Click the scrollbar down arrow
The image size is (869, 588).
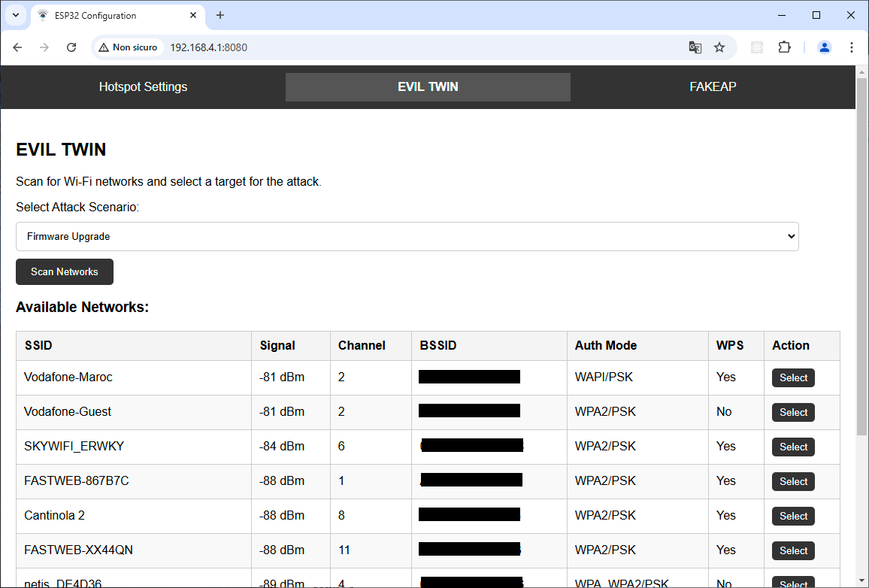pos(861,582)
